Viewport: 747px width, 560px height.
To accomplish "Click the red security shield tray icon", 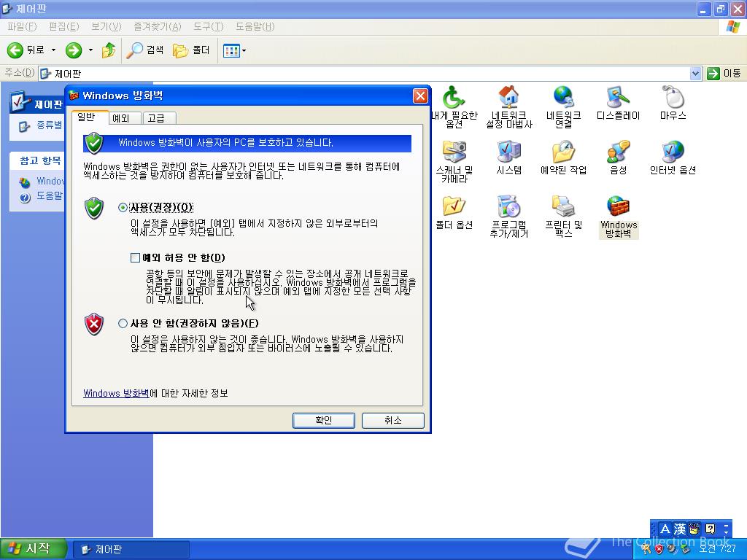I will click(659, 549).
